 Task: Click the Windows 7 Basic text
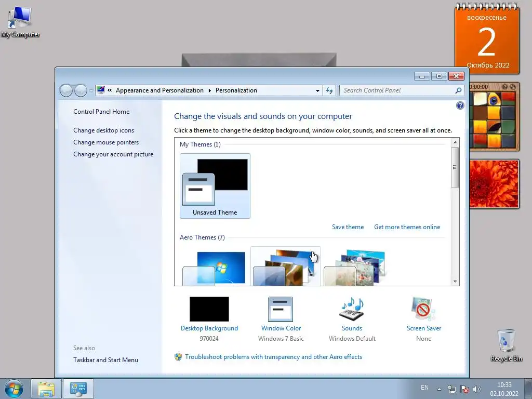281,339
